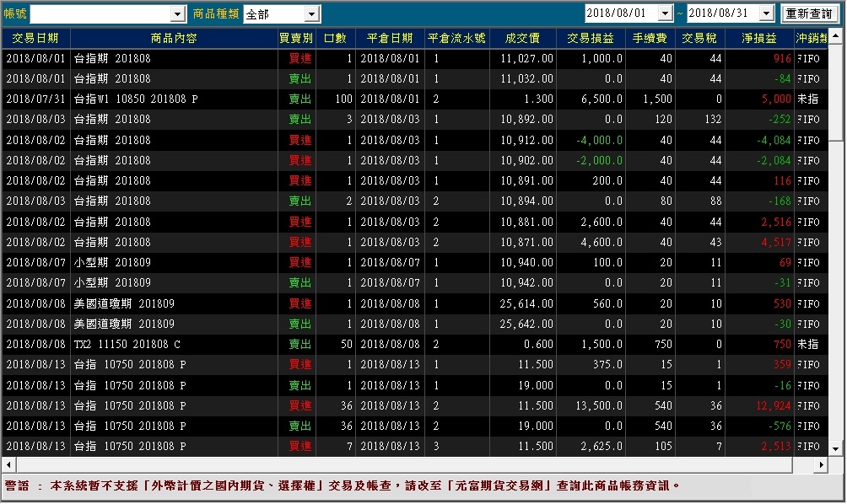Sort by the 平倉日期 column header
Image resolution: width=847 pixels, height=504 pixels.
tap(390, 38)
